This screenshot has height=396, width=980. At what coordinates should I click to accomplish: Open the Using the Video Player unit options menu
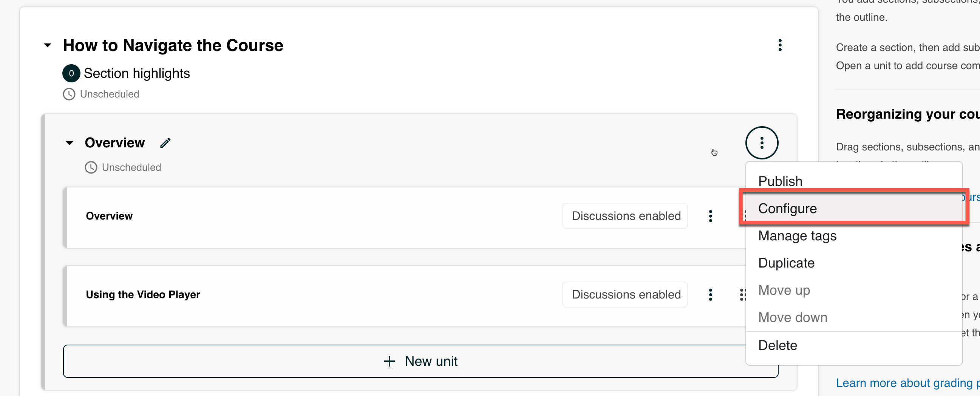click(x=711, y=294)
